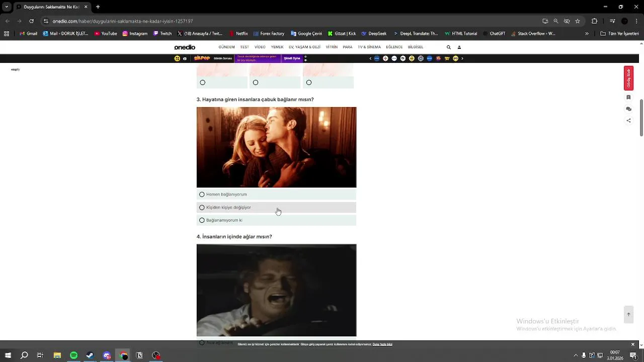Open the Chrome extensions puzzle icon

coord(594,21)
